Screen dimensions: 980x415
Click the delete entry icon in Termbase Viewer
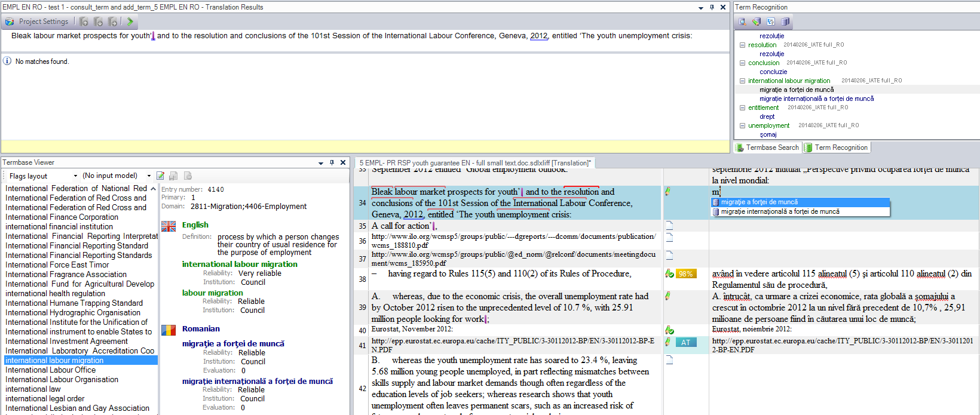click(x=188, y=176)
